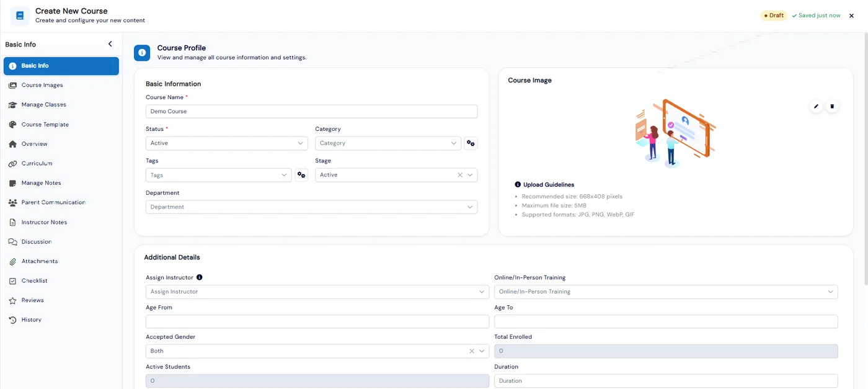Clear the Accepted Gender selection X
The height and width of the screenshot is (389, 868).
point(472,351)
